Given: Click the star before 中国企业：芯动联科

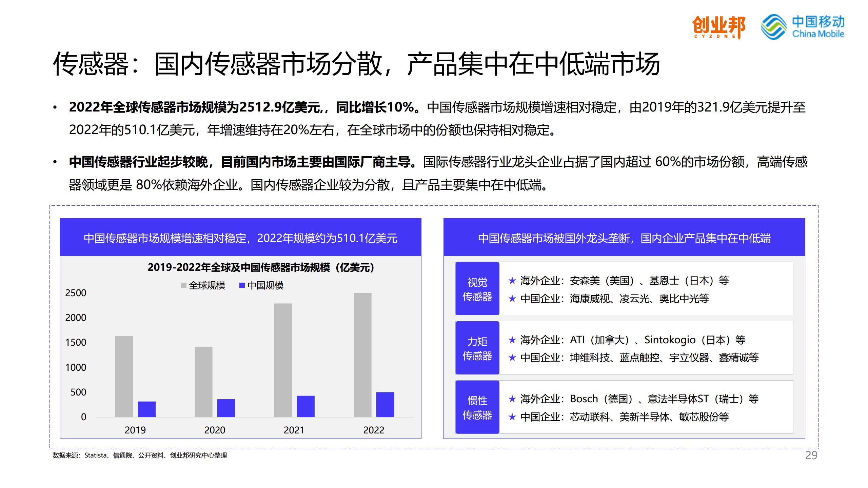Looking at the screenshot, I should (512, 417).
